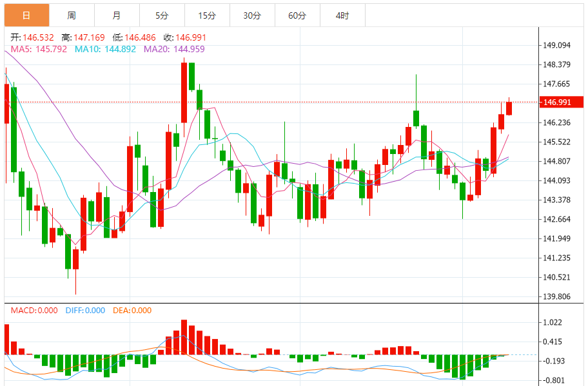
Task: Click the DIFF:0.000 label
Action: click(x=85, y=311)
